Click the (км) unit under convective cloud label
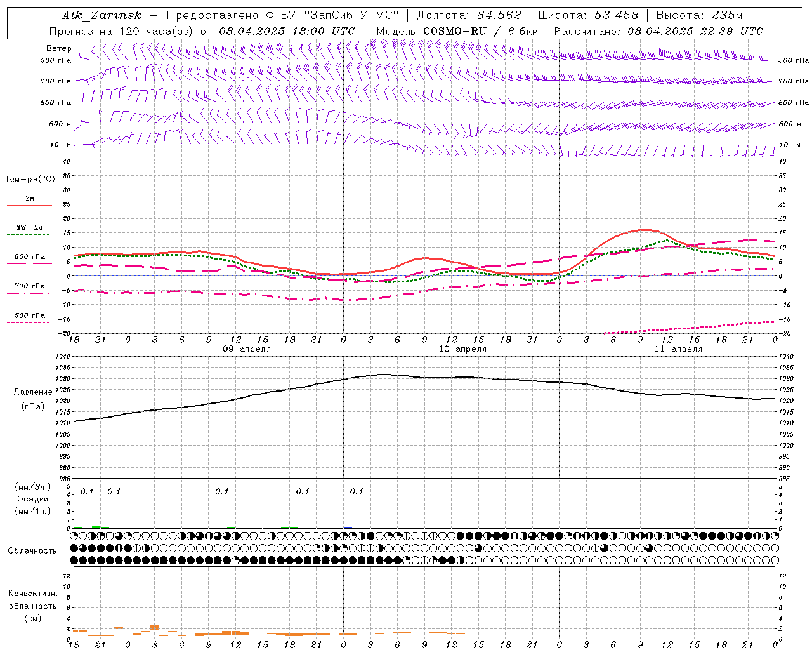Image resolution: width=812 pixels, height=650 pixels. pos(32,618)
